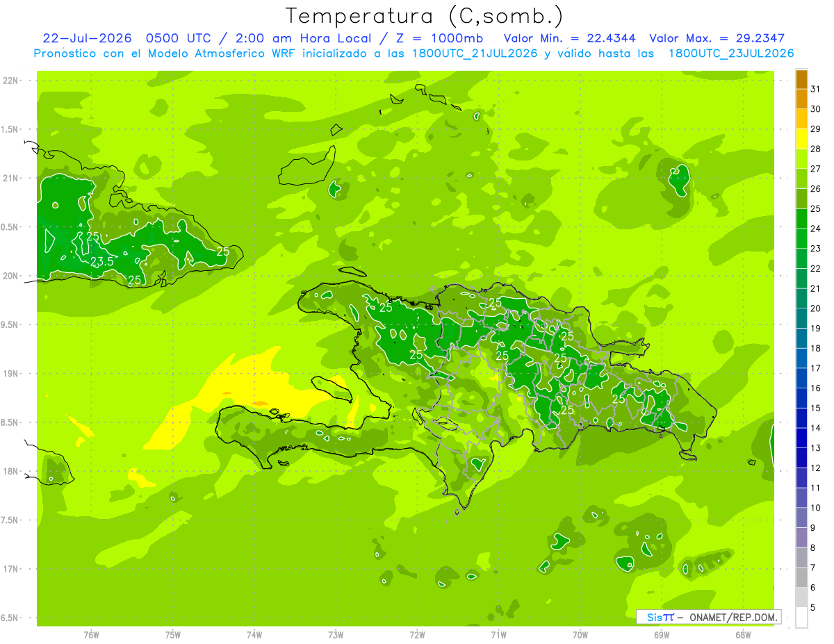Click the "76W" longitude axis label
The width and height of the screenshot is (834, 644).
click(x=91, y=635)
